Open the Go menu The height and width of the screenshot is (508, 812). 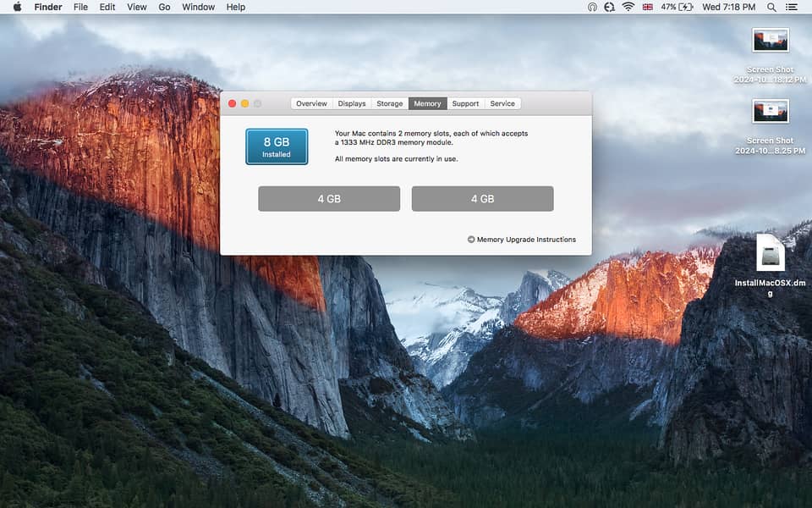point(164,7)
